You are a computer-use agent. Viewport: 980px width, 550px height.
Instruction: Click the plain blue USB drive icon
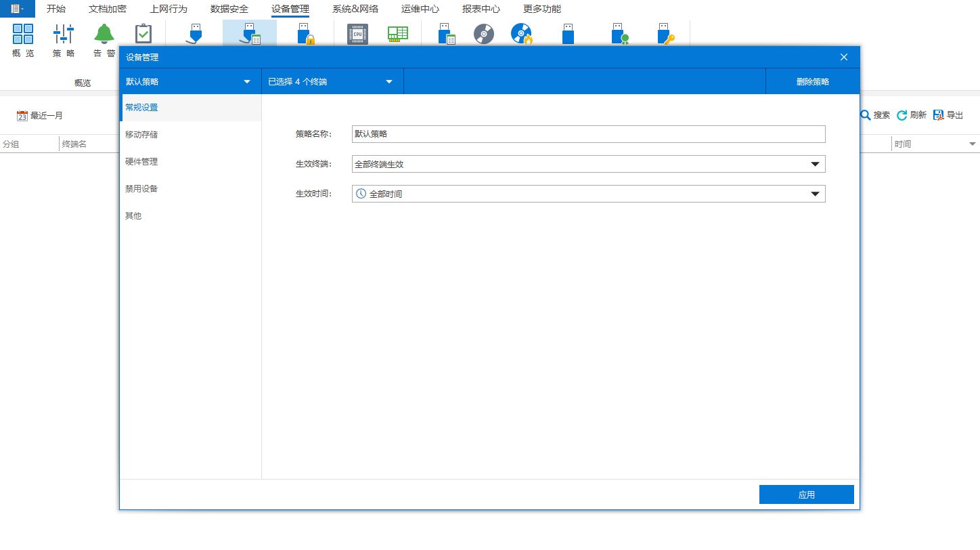pos(568,34)
